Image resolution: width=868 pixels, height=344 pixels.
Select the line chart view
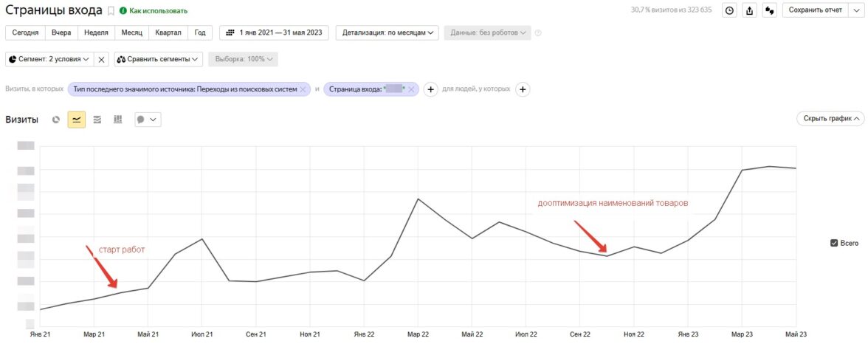click(x=77, y=119)
